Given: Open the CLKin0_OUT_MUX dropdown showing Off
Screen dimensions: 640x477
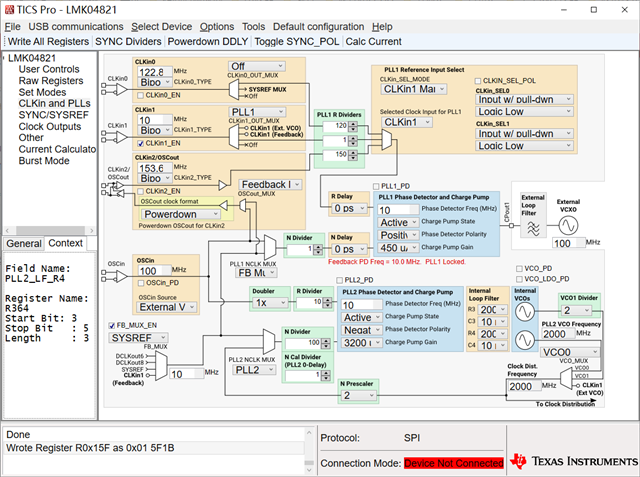Looking at the screenshot, I should (257, 66).
